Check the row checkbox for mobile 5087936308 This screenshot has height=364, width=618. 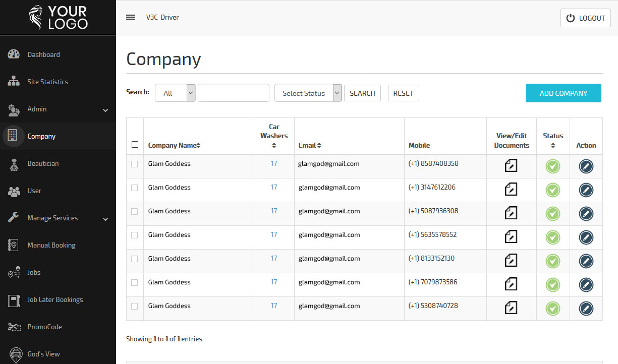coord(134,211)
